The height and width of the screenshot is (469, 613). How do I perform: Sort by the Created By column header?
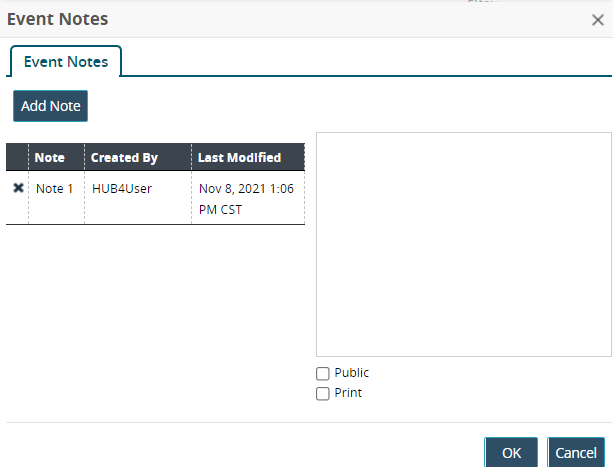pyautogui.click(x=124, y=157)
